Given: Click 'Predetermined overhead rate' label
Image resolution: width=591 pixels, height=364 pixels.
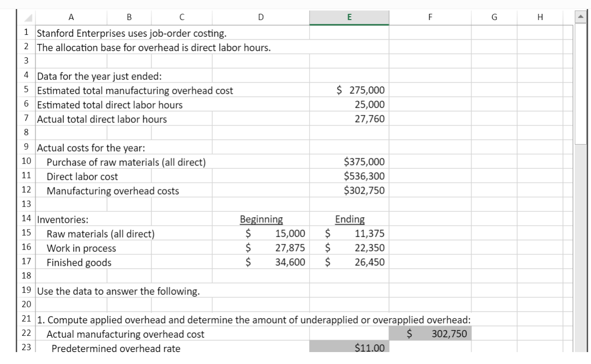Looking at the screenshot, I should click(x=116, y=348).
